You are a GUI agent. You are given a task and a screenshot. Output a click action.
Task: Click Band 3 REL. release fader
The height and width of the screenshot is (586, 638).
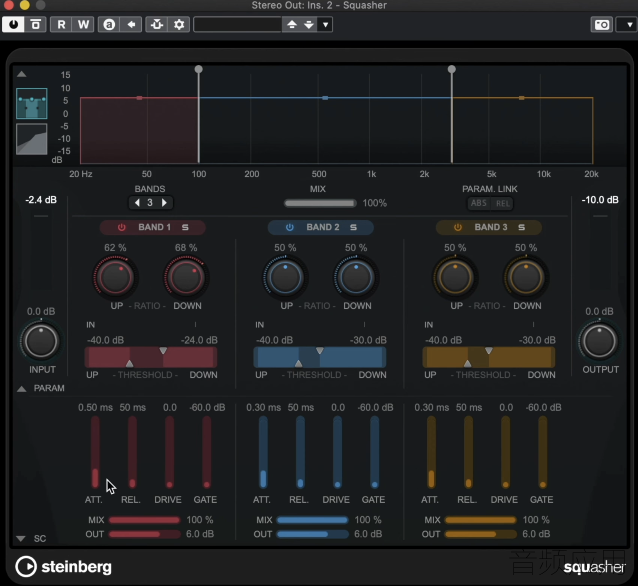(x=468, y=453)
